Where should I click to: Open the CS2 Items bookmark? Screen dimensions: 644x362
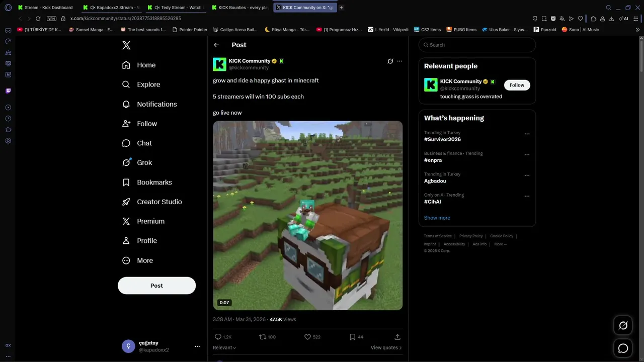pos(427,30)
